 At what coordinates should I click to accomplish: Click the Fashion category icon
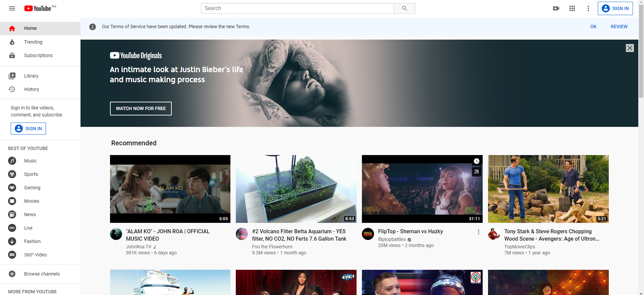tap(12, 241)
